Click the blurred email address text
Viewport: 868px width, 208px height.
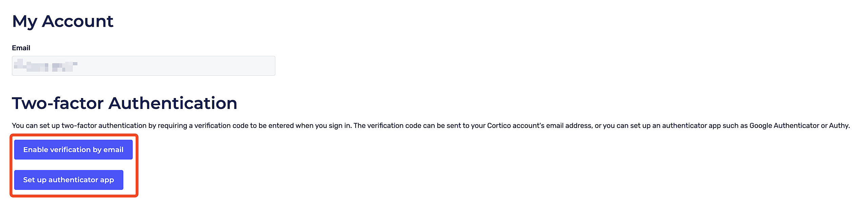click(x=46, y=65)
